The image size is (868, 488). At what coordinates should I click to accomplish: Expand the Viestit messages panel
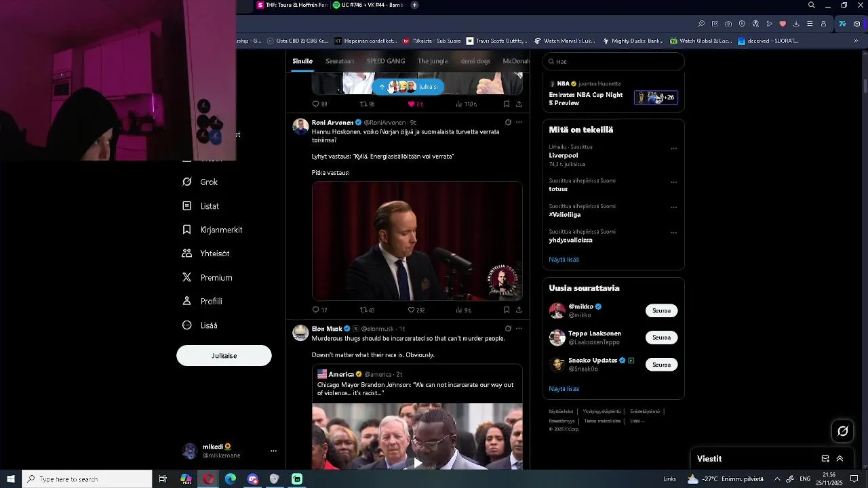[x=840, y=459]
